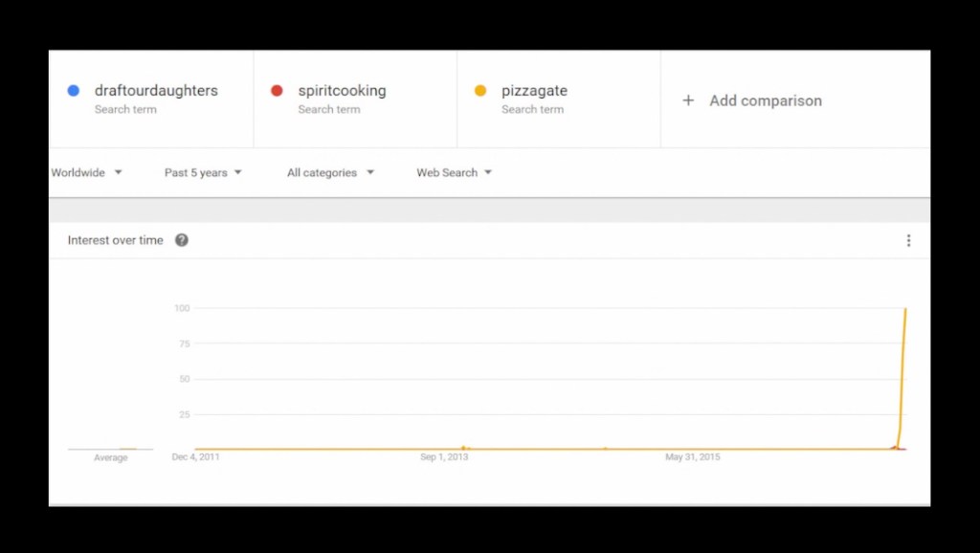Open the three-dot chart options menu
980x553 pixels.
point(908,241)
